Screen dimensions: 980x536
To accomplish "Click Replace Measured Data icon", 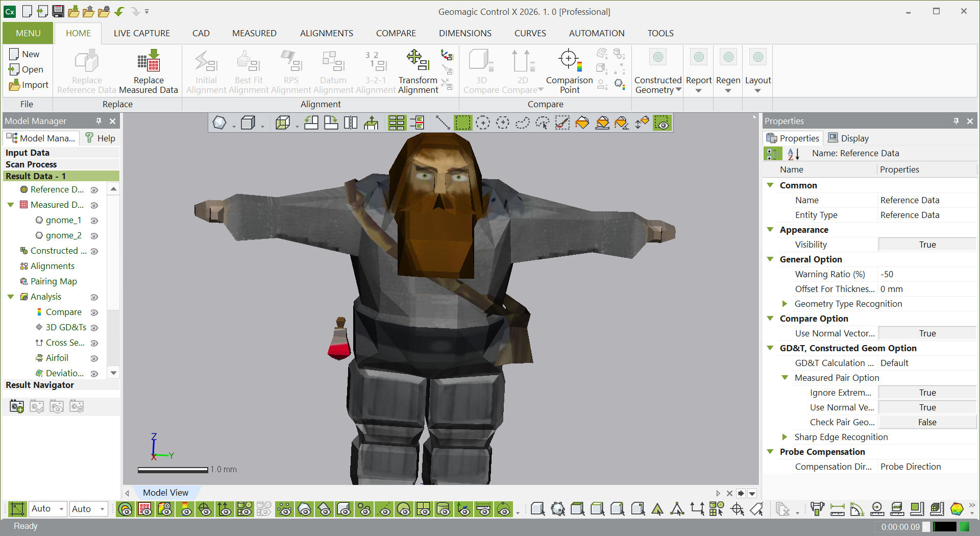I will tap(149, 61).
